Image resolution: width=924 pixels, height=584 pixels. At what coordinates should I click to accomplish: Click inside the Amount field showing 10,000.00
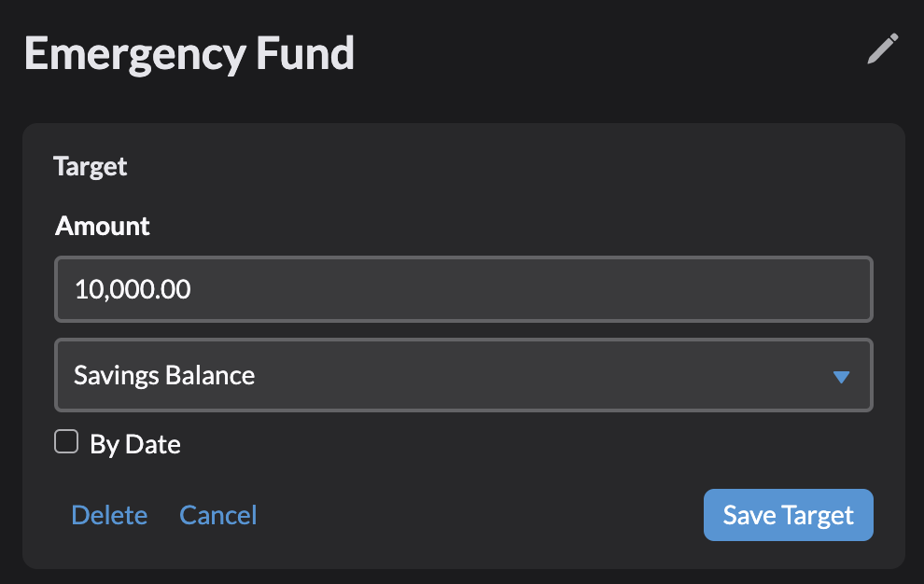point(464,289)
